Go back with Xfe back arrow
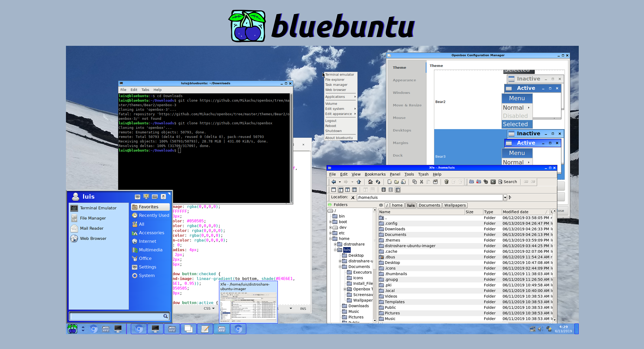 [334, 182]
